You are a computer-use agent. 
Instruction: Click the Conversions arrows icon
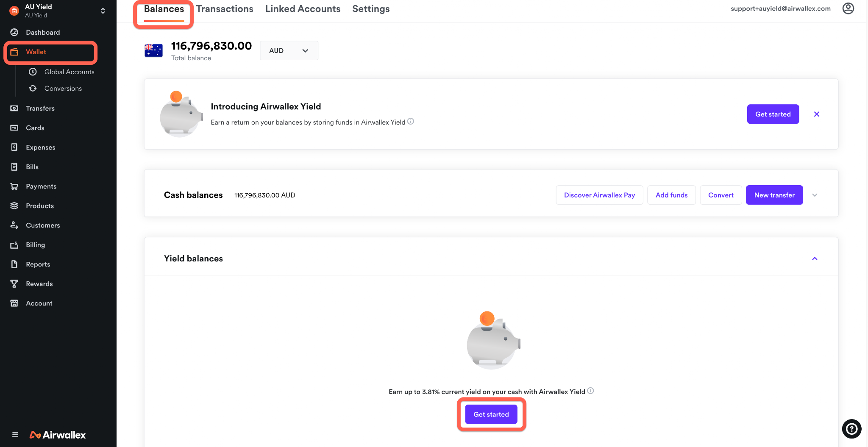(33, 88)
